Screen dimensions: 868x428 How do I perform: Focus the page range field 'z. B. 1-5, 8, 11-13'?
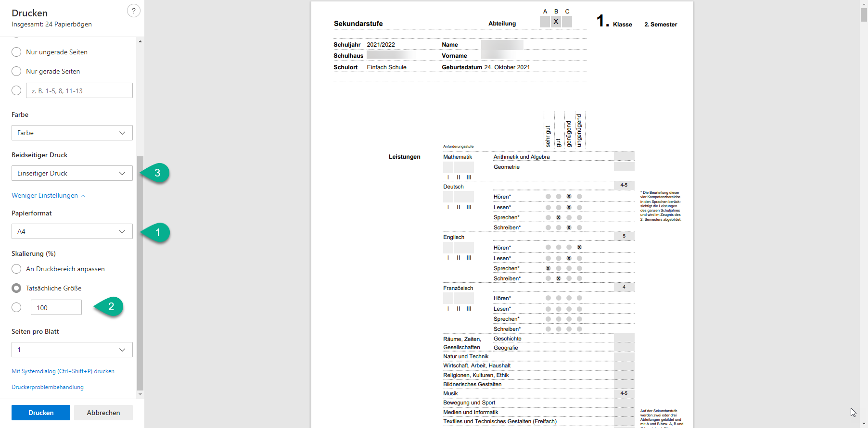(x=79, y=90)
